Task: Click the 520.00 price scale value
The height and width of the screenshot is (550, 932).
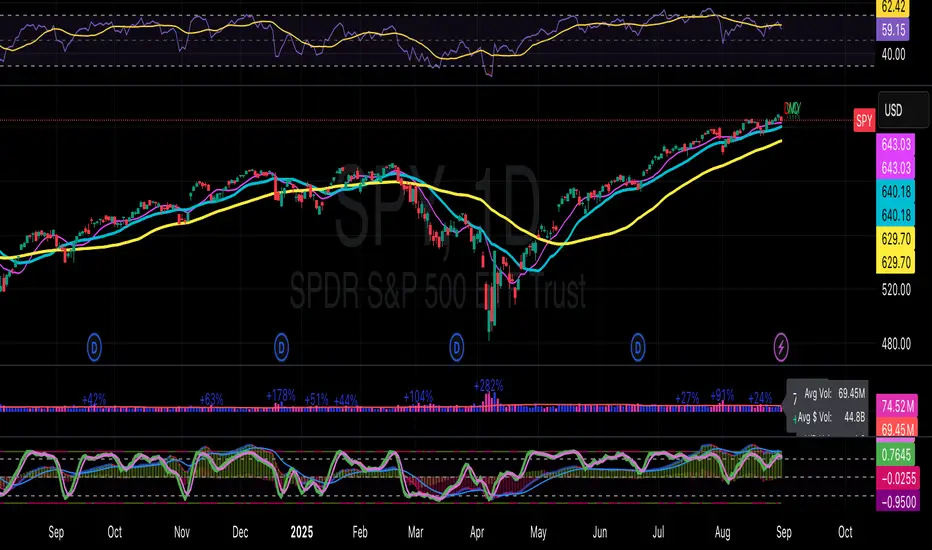Action: [896, 290]
